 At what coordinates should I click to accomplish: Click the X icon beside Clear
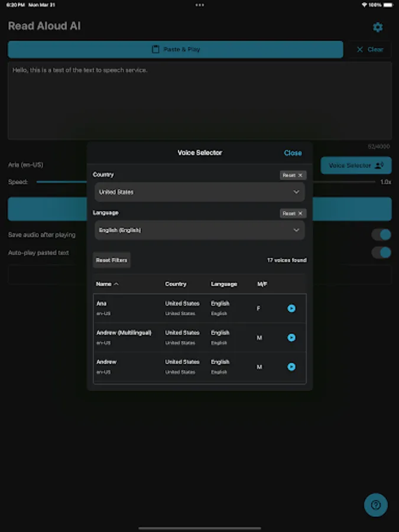click(x=359, y=50)
